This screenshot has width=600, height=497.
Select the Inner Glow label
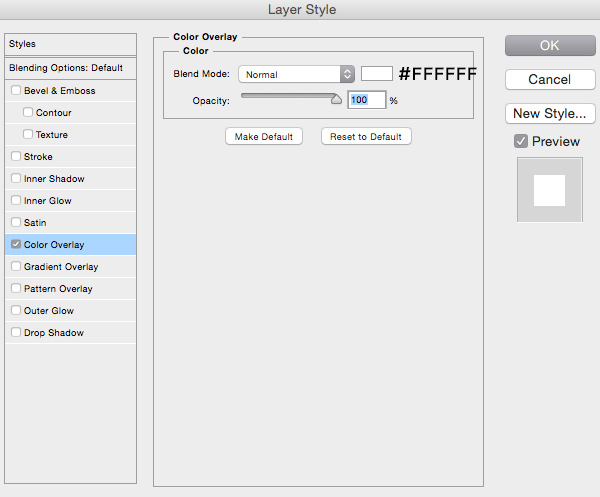pos(47,200)
